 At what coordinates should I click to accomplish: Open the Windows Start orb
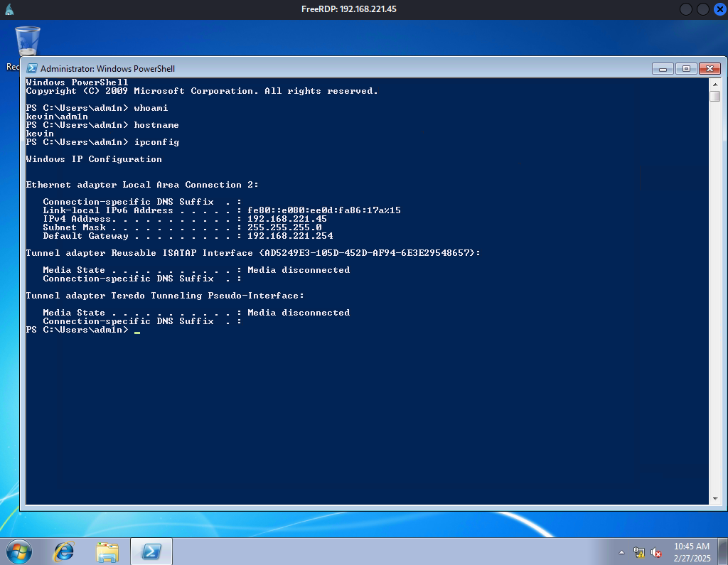(x=19, y=551)
